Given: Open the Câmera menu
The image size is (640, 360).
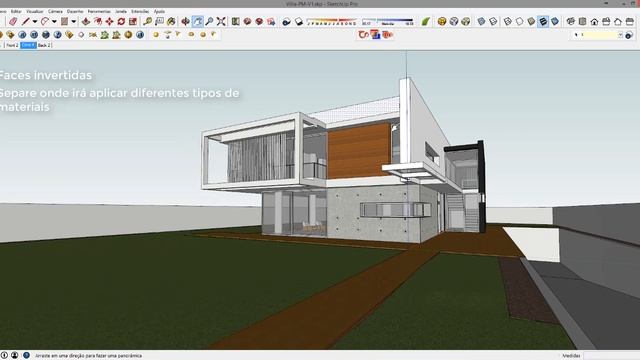Looking at the screenshot, I should (x=55, y=11).
